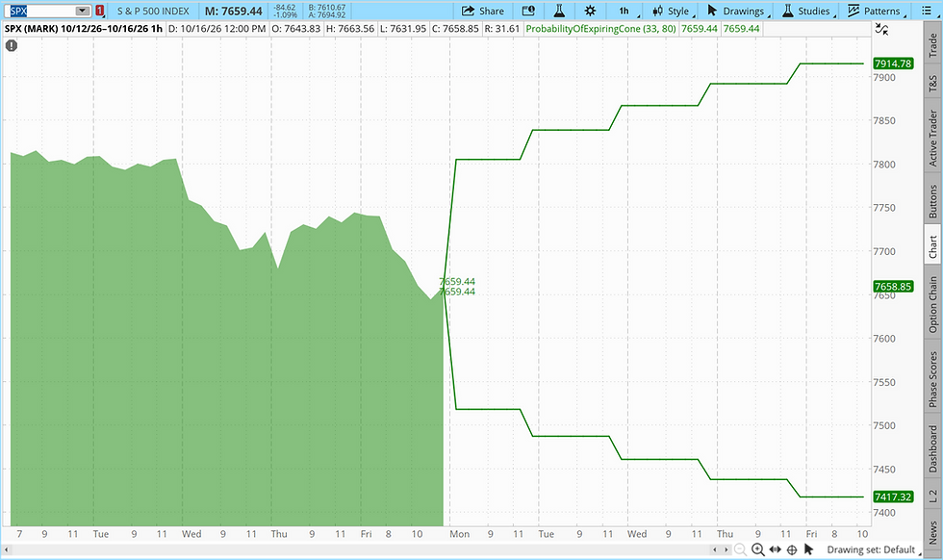
Task: Click the horizontal expand arrows icon
Action: click(x=776, y=549)
